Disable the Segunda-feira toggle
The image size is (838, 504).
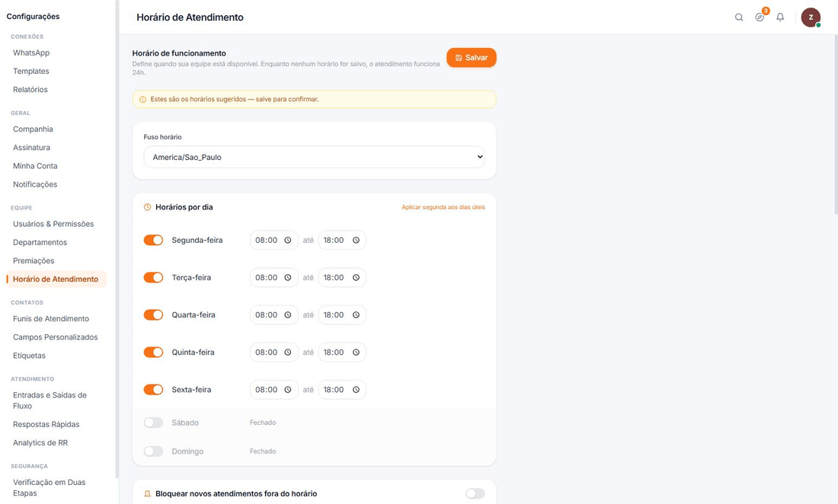coord(153,241)
